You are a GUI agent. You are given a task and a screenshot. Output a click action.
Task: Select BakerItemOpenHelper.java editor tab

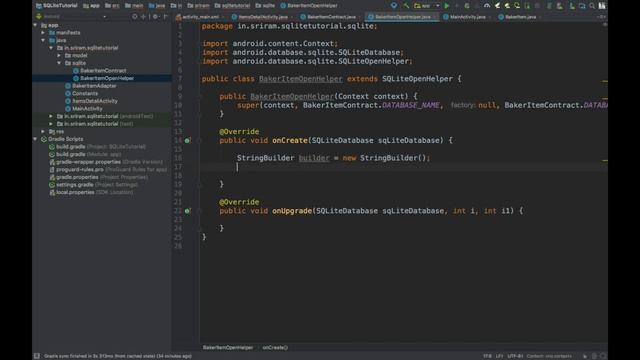pyautogui.click(x=402, y=17)
